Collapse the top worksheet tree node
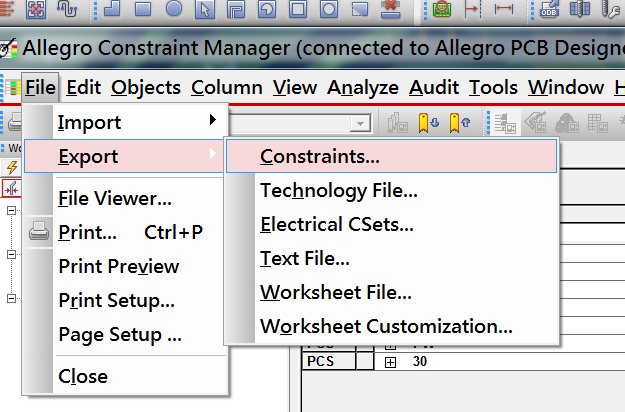The width and height of the screenshot is (625, 412). click(x=12, y=211)
